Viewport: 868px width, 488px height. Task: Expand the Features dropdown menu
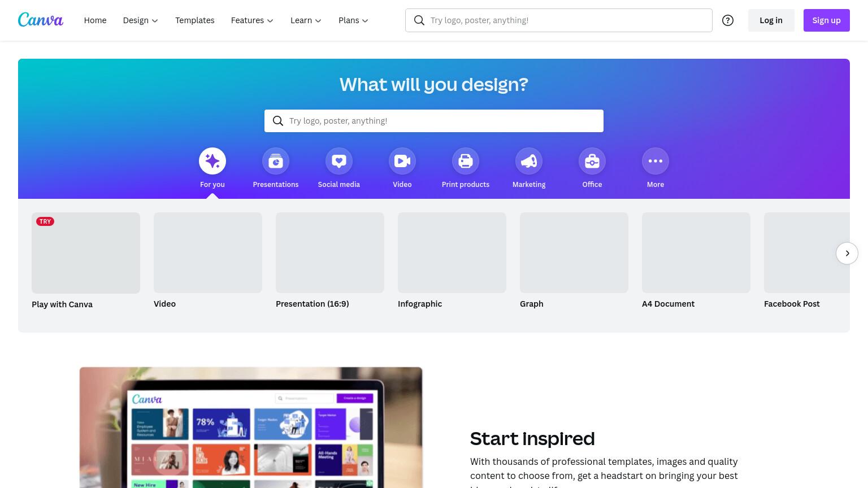(252, 20)
